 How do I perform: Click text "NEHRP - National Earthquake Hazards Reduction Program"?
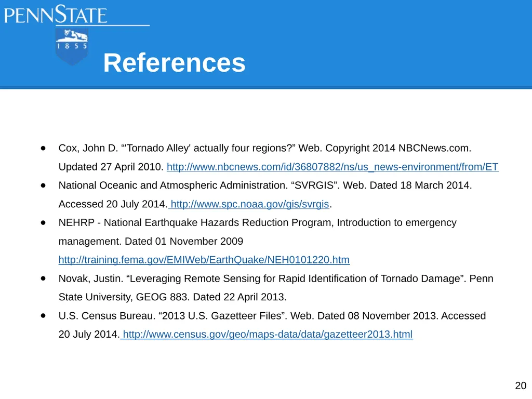pyautogui.click(x=195, y=223)
